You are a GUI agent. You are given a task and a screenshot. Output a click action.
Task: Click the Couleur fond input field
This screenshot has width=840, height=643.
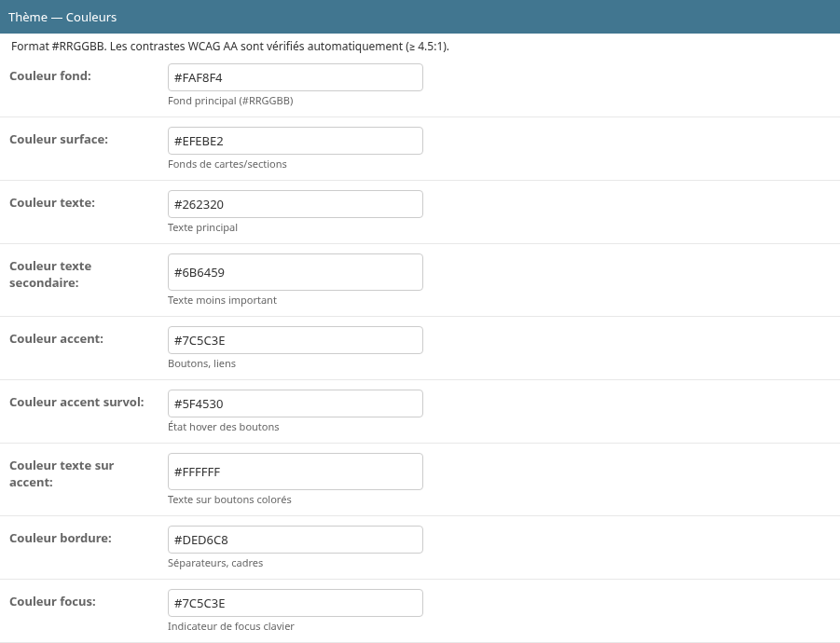296,77
